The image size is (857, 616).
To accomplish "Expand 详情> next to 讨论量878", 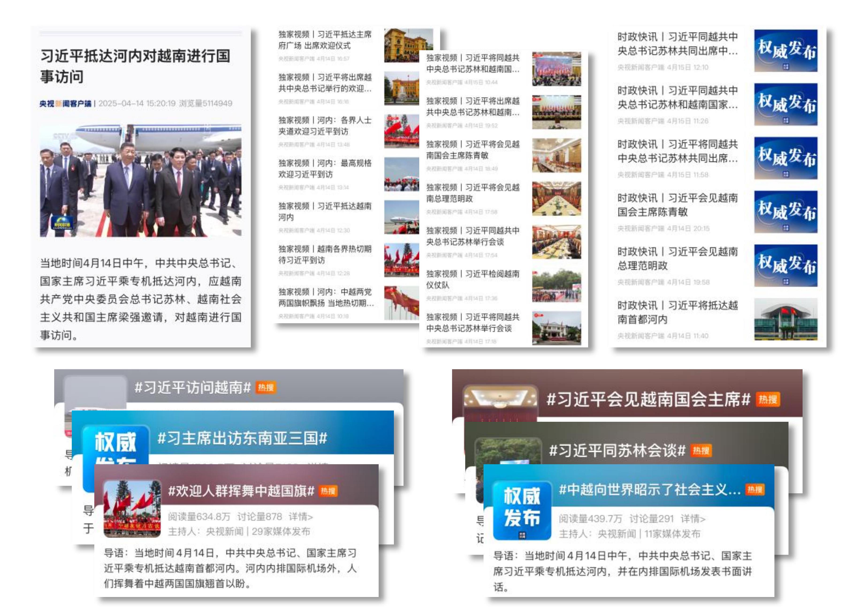I will point(300,516).
